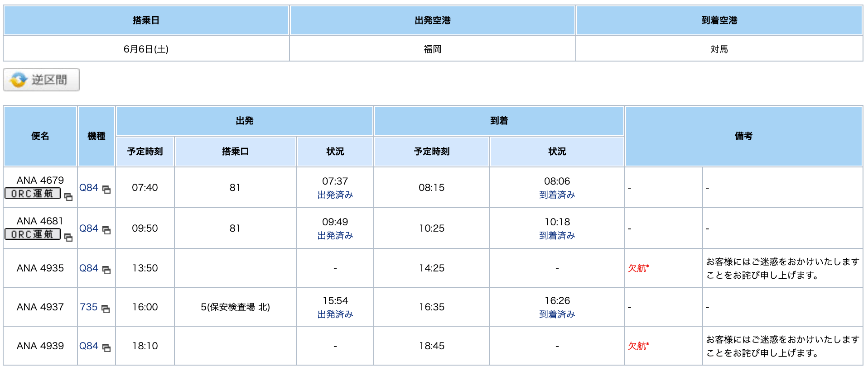This screenshot has height=371, width=868.
Task: Open 735 aircraft link for ANA 4937
Action: (89, 307)
